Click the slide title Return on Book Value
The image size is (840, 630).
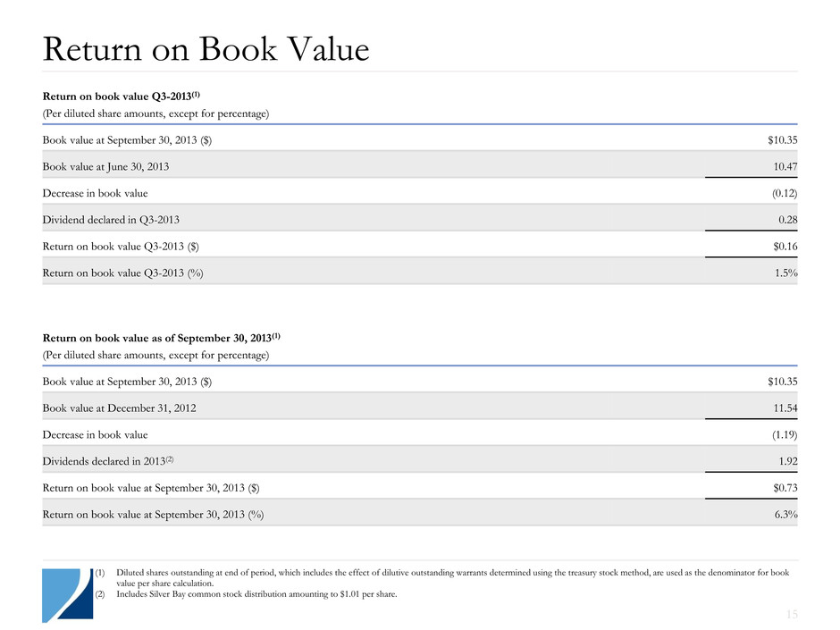[205, 48]
